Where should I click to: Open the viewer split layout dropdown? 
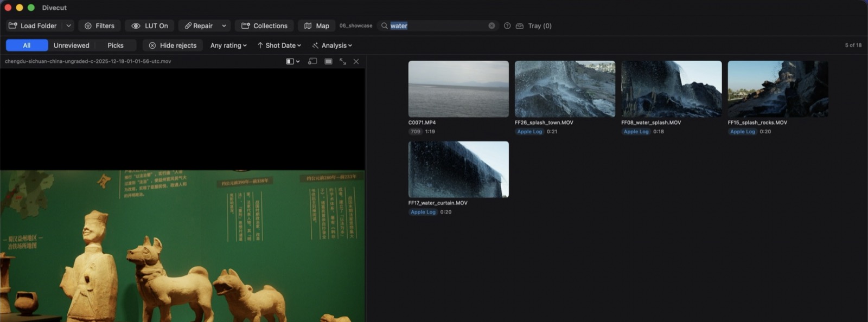click(293, 61)
